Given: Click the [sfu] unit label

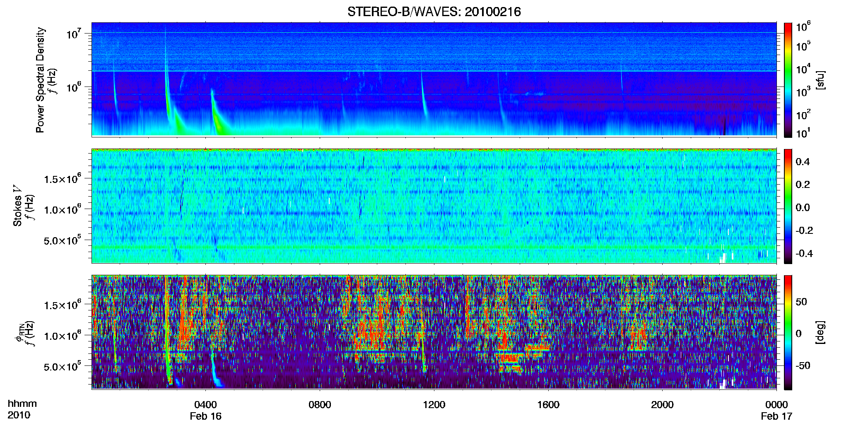Looking at the screenshot, I should (820, 80).
